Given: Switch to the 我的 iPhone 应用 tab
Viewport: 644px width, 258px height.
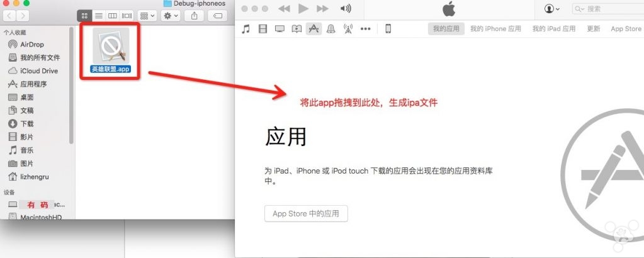Looking at the screenshot, I should (495, 29).
